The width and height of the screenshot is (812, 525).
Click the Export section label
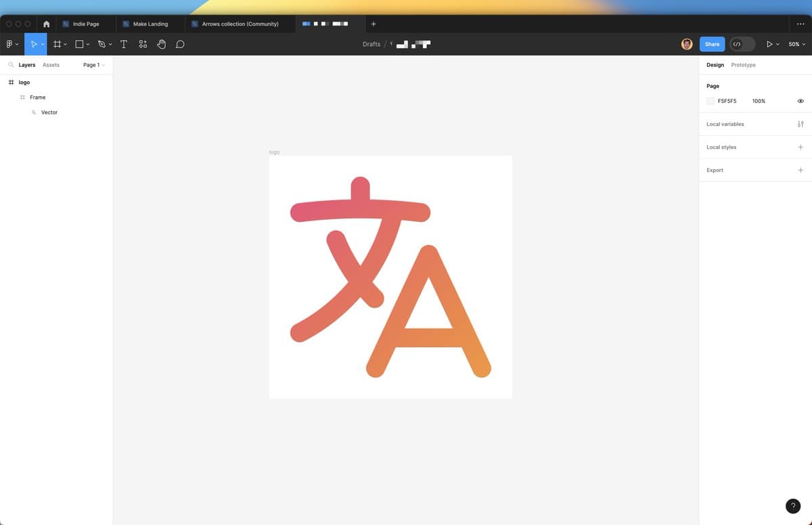[715, 170]
